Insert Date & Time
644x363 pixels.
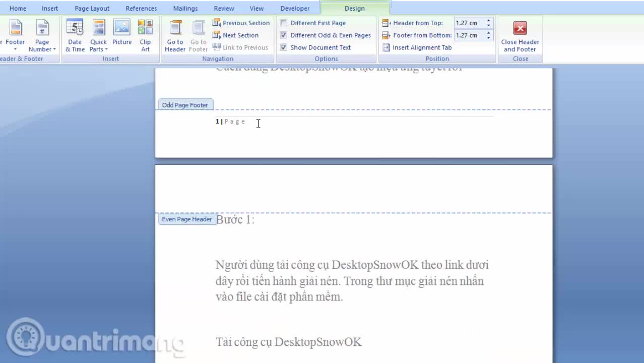click(75, 35)
